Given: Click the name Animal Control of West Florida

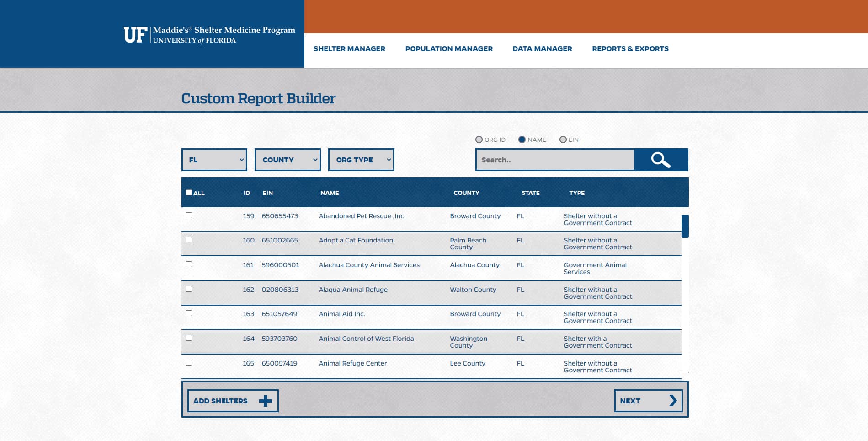Looking at the screenshot, I should (x=366, y=339).
